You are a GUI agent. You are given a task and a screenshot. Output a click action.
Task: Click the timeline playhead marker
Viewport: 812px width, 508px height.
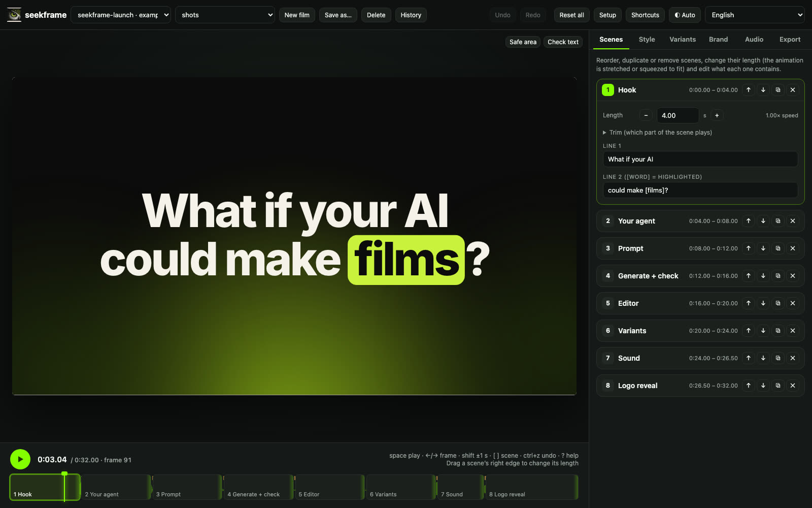tap(64, 473)
